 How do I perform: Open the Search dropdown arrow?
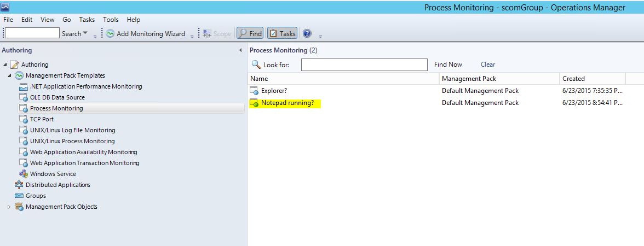[85, 33]
